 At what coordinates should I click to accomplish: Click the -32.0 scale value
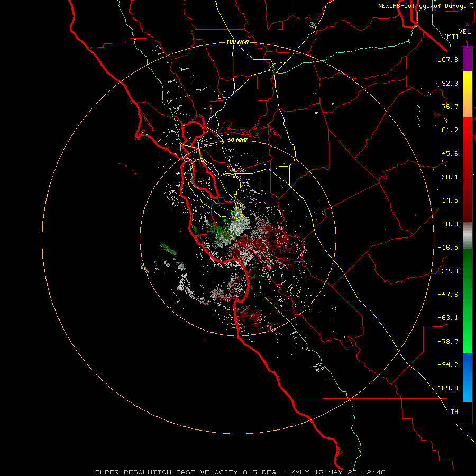pos(448,271)
